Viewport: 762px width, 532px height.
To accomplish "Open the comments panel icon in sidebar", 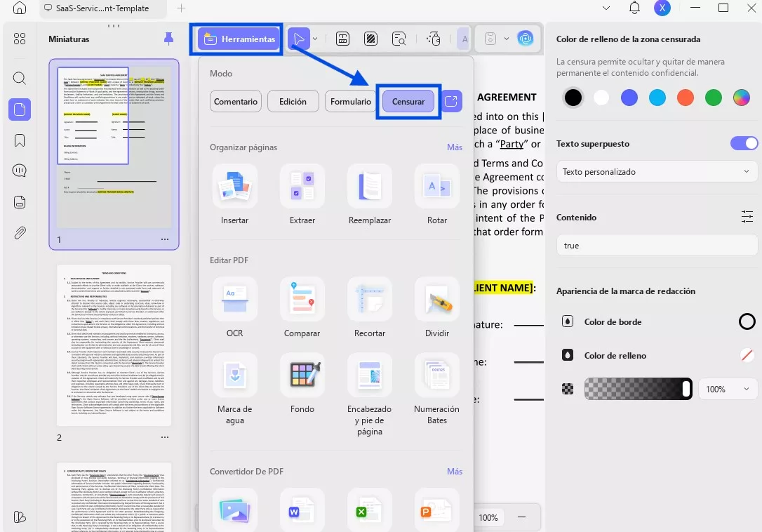I will (20, 171).
